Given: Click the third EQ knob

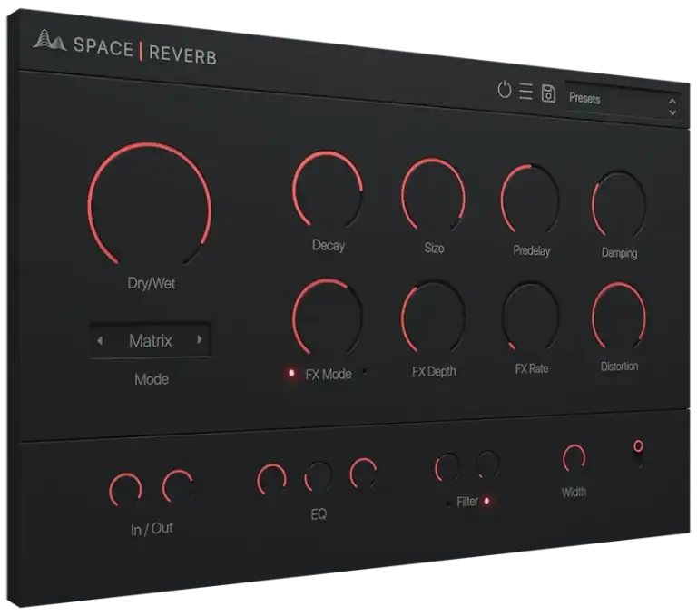Looking at the screenshot, I should pyautogui.click(x=363, y=473).
